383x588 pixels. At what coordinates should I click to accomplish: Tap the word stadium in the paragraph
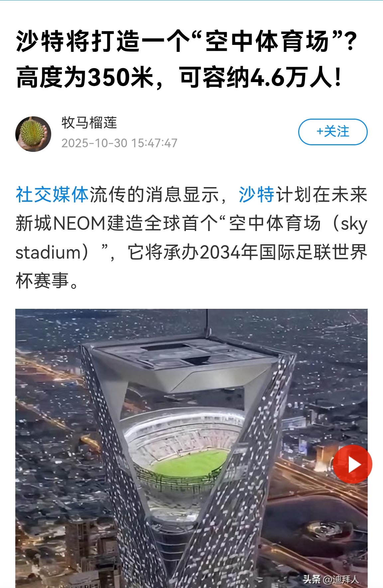(x=49, y=252)
